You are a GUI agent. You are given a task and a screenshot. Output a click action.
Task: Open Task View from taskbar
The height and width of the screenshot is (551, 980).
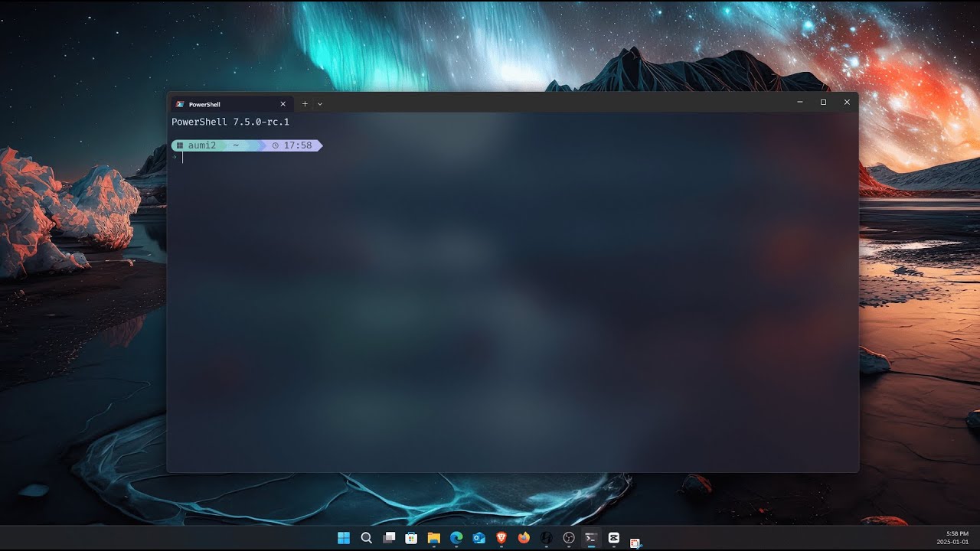[x=389, y=538]
